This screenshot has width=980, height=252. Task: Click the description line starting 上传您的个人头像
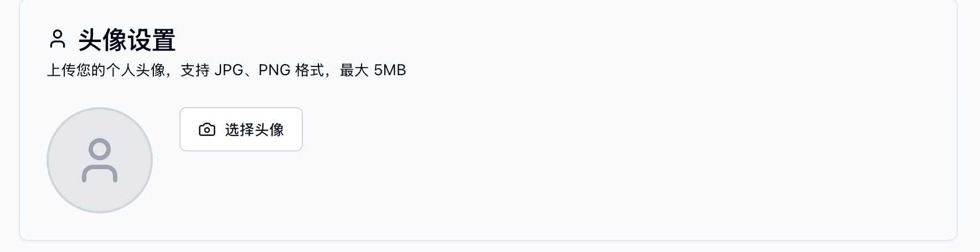[226, 70]
